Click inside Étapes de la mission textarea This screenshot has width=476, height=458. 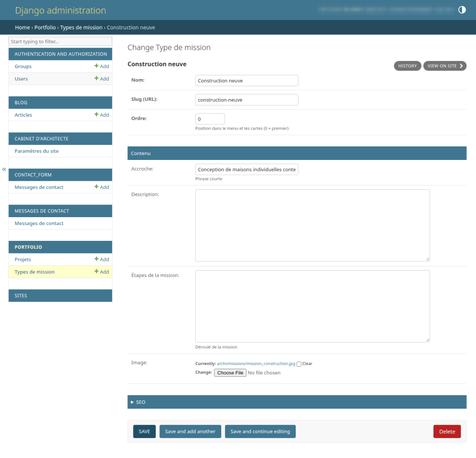point(312,306)
